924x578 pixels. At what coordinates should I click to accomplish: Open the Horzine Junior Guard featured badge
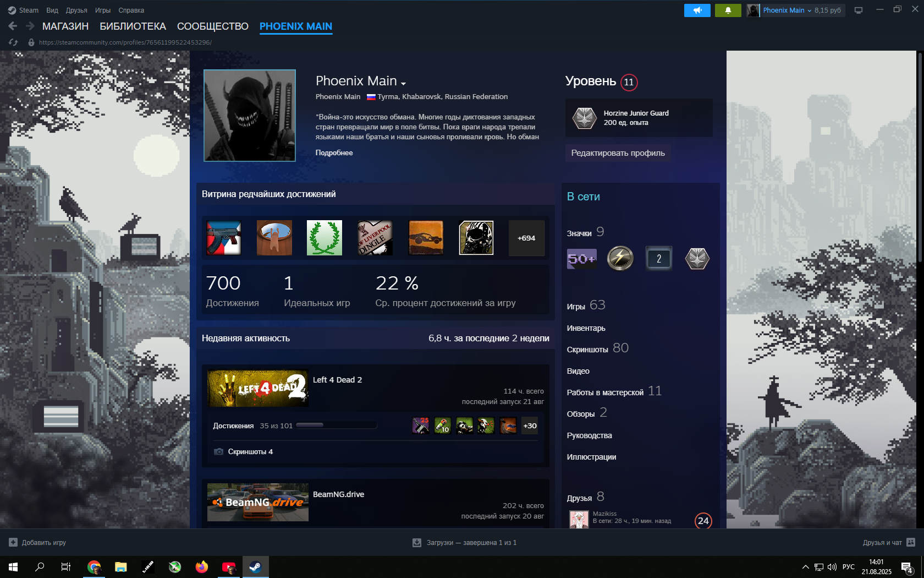639,118
